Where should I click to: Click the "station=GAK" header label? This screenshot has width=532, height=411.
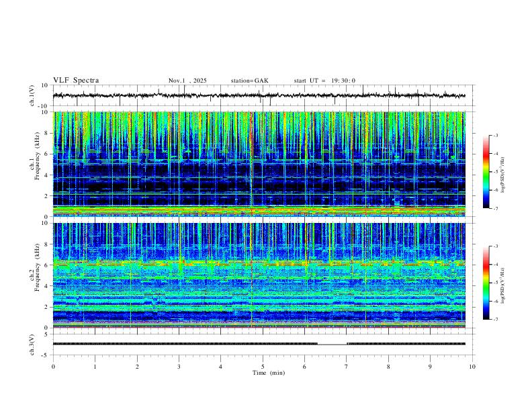click(x=250, y=81)
